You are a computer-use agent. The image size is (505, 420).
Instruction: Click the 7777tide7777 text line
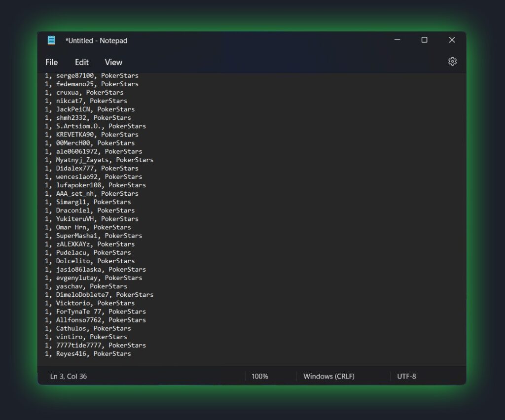pyautogui.click(x=95, y=346)
